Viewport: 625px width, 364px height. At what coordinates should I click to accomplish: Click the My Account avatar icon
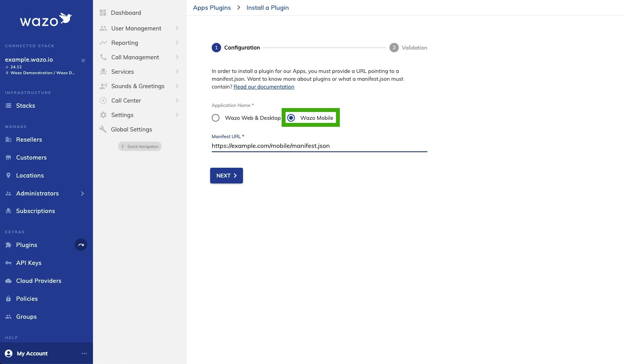[9, 353]
